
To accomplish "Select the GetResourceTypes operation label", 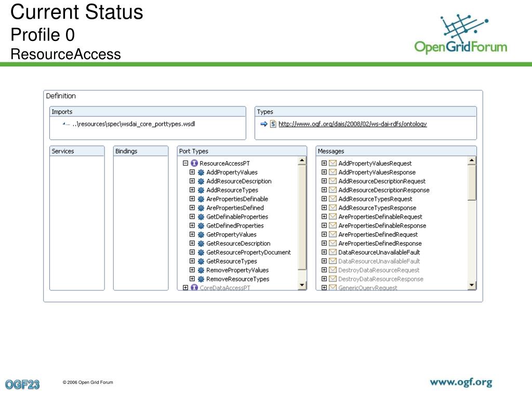I will [232, 261].
